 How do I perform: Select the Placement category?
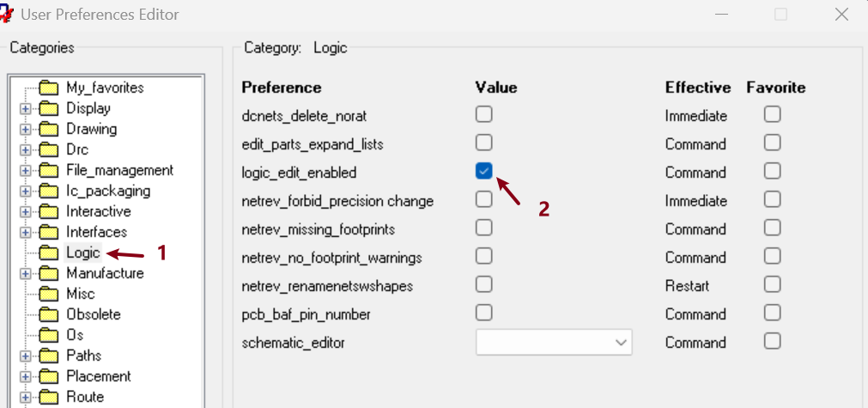(x=98, y=376)
